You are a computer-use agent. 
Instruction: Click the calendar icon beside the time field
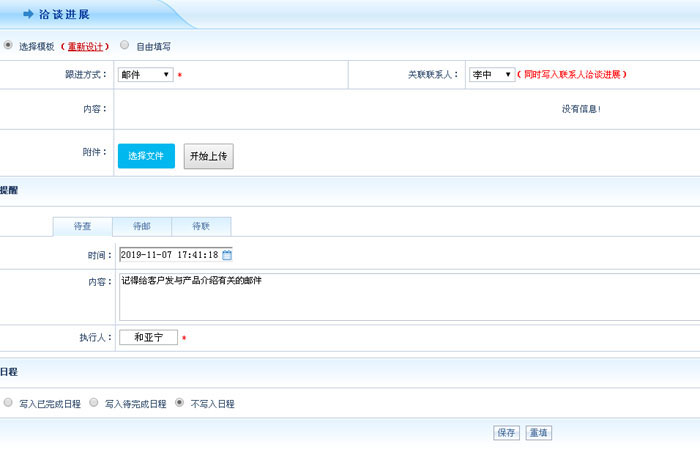(x=227, y=255)
